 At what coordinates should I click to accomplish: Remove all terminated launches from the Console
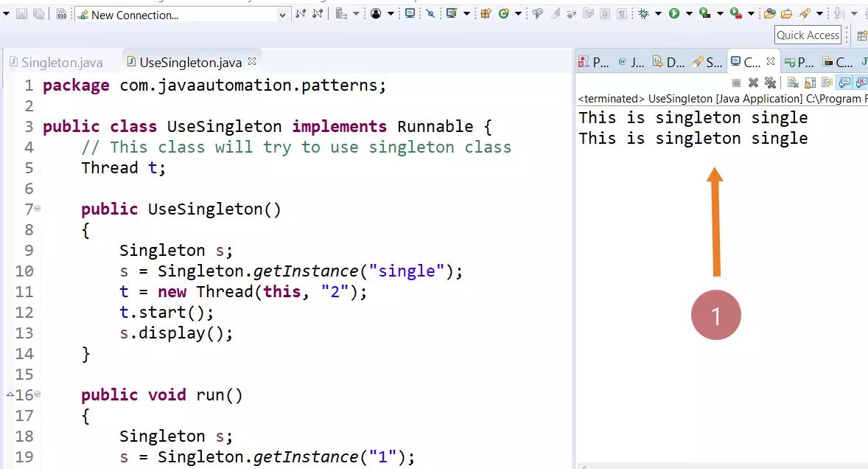coord(770,83)
